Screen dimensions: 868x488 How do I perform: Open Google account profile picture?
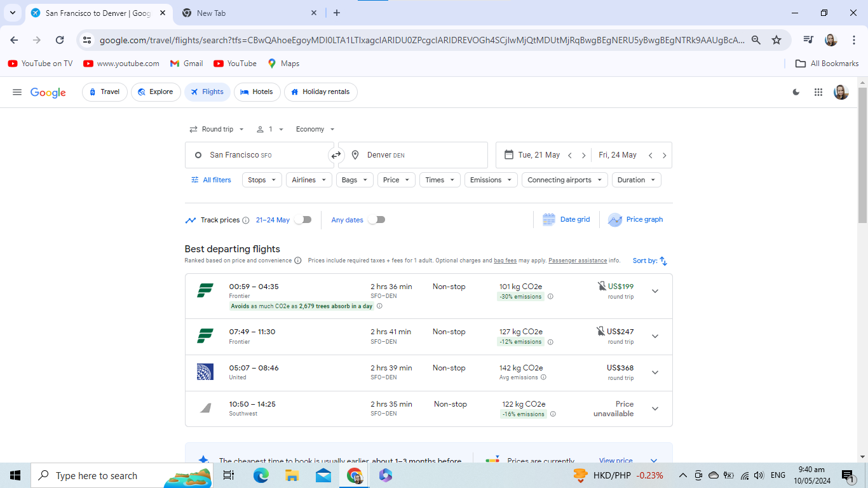[x=841, y=92]
